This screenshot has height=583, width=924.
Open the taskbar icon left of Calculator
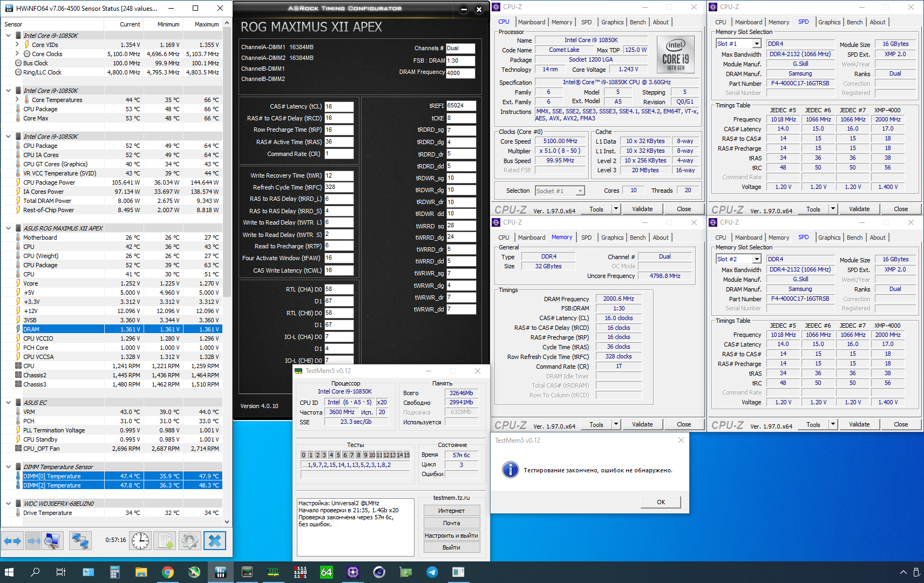click(x=88, y=572)
